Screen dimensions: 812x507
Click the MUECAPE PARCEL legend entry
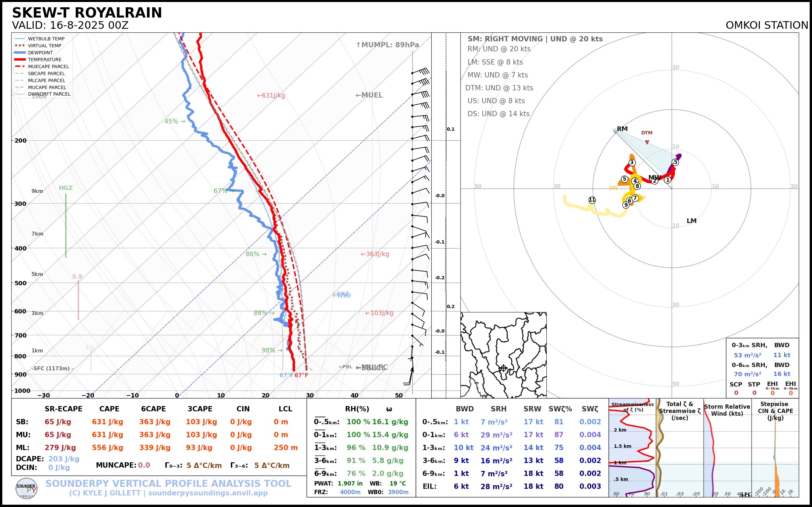pos(48,67)
